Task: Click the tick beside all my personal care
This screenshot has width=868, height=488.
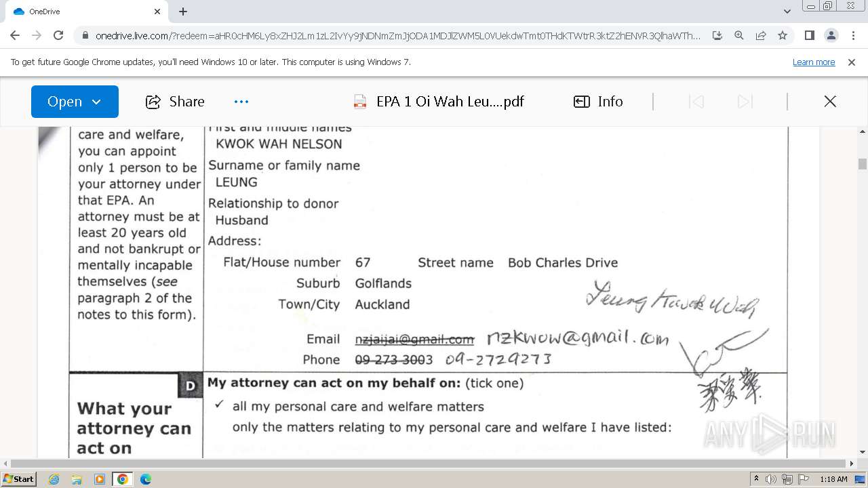Action: [219, 405]
